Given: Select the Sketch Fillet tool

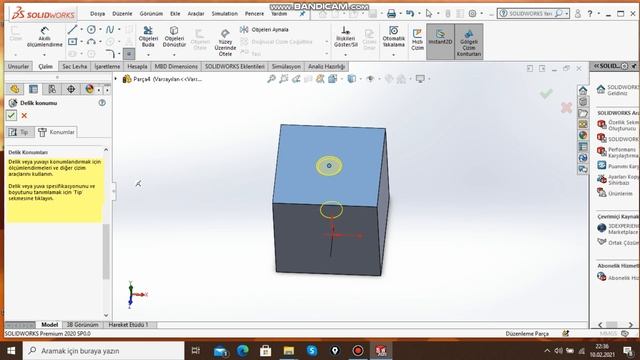Looking at the screenshot, I should click(x=110, y=53).
